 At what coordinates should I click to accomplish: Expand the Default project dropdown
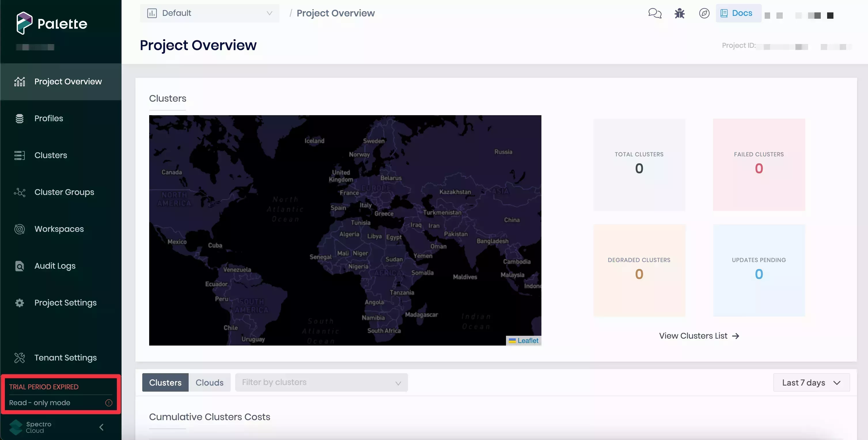(209, 14)
